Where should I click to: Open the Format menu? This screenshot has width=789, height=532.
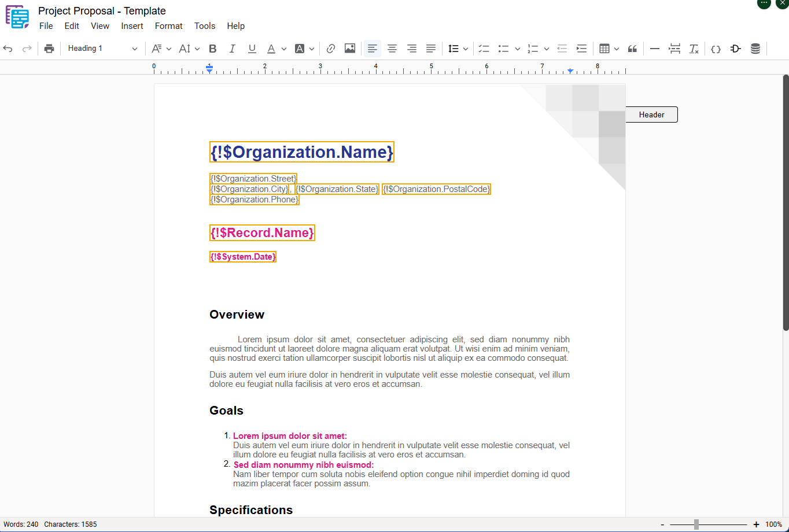coord(169,26)
